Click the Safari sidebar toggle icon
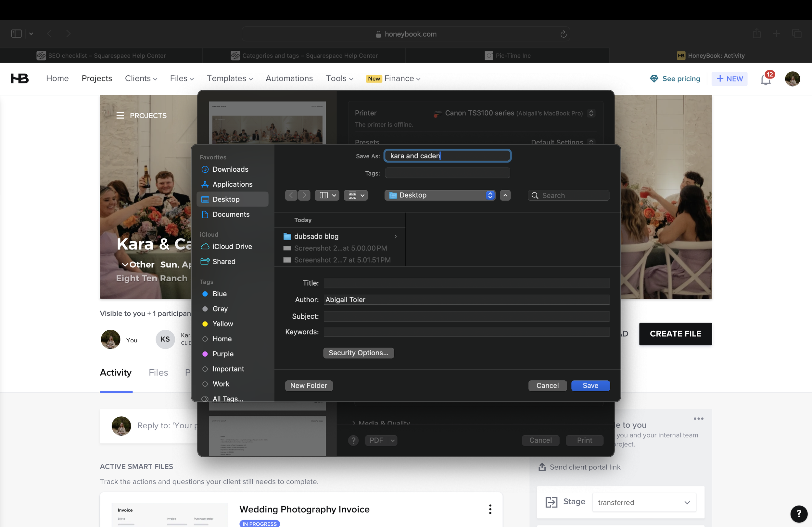812x527 pixels. point(16,34)
